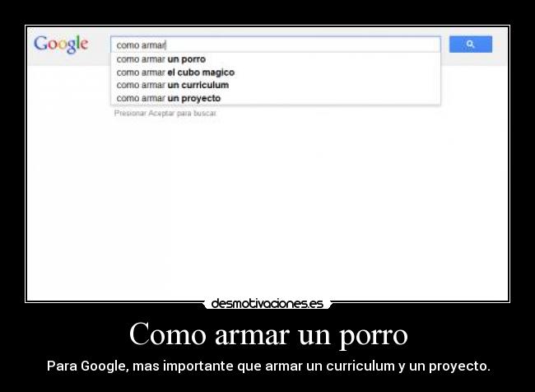Click the 'Presionar Aceptar para buscar' hint

click(165, 113)
